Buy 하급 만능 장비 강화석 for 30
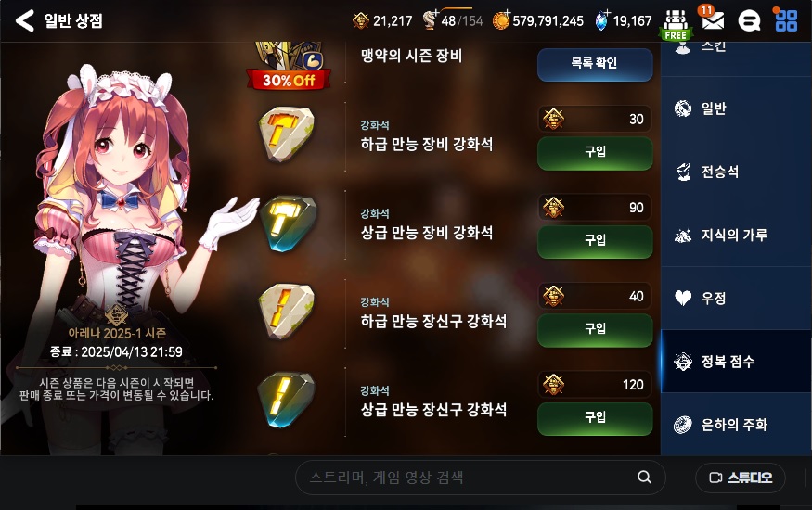Screen dimensions: 812x510 coord(595,153)
